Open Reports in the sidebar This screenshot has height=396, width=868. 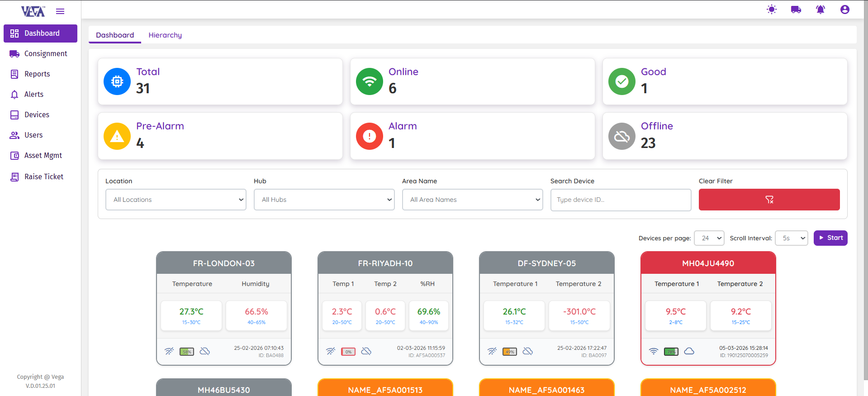[x=40, y=74]
